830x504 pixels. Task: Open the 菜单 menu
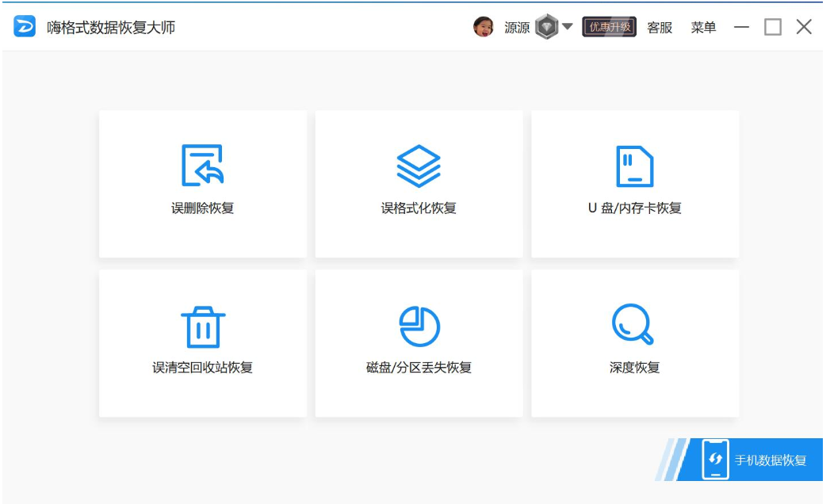[x=703, y=28]
